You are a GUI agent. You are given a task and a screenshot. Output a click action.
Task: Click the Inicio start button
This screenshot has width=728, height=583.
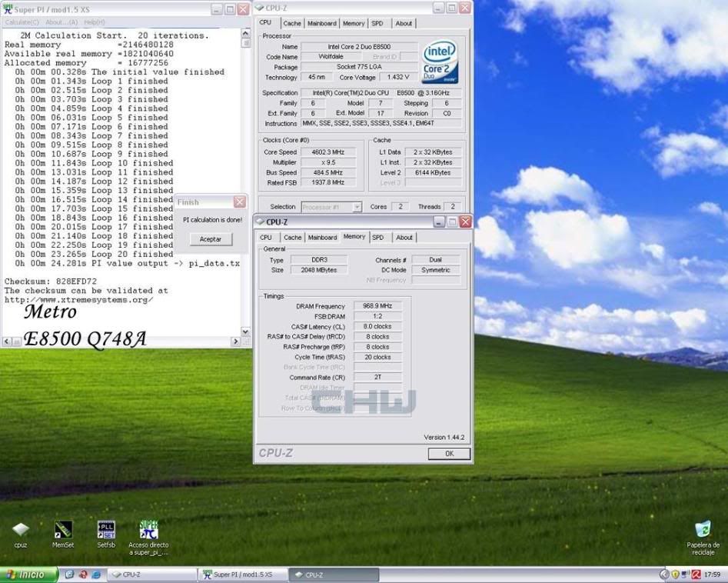click(x=28, y=575)
